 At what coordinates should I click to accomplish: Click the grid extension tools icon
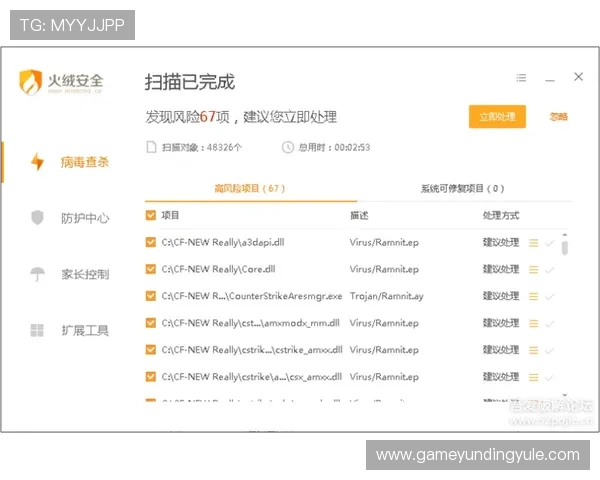(x=37, y=330)
